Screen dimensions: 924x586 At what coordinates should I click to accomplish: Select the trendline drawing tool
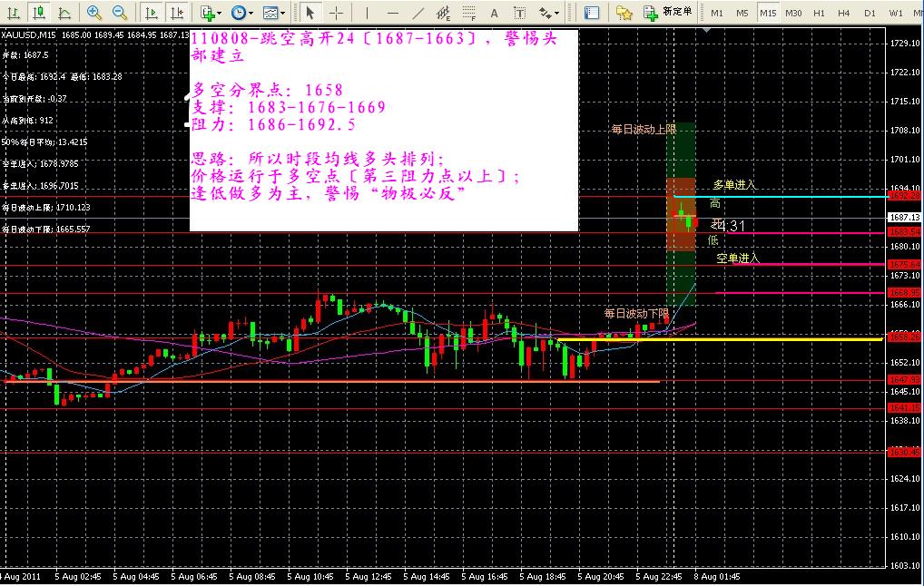418,13
